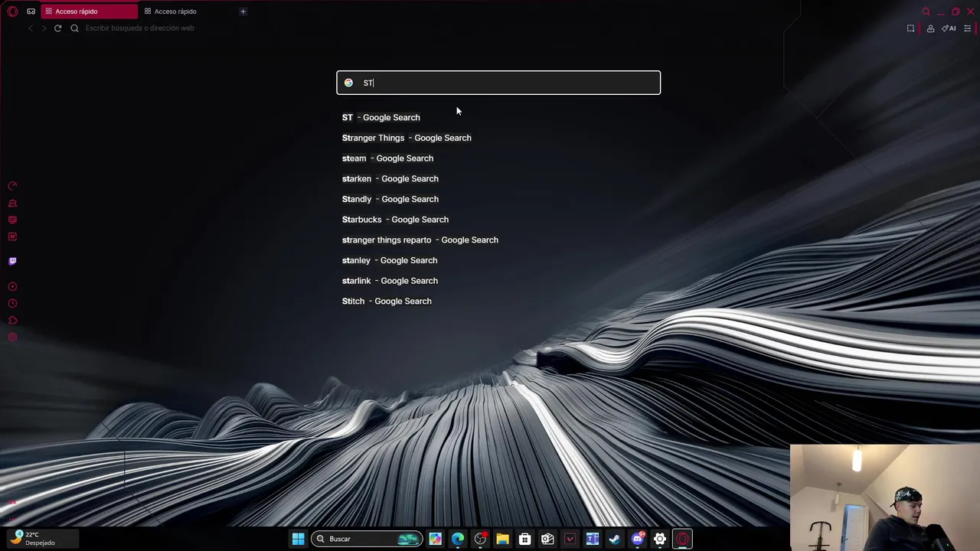Open Microsoft Edge from the taskbar
Screen dimensions: 980x551
click(x=458, y=539)
